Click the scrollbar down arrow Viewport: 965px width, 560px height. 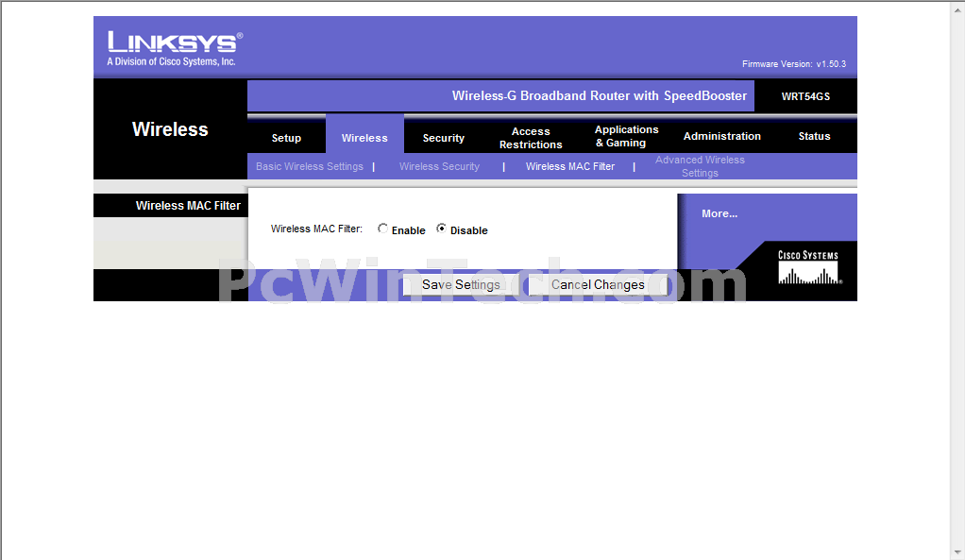[x=957, y=552]
